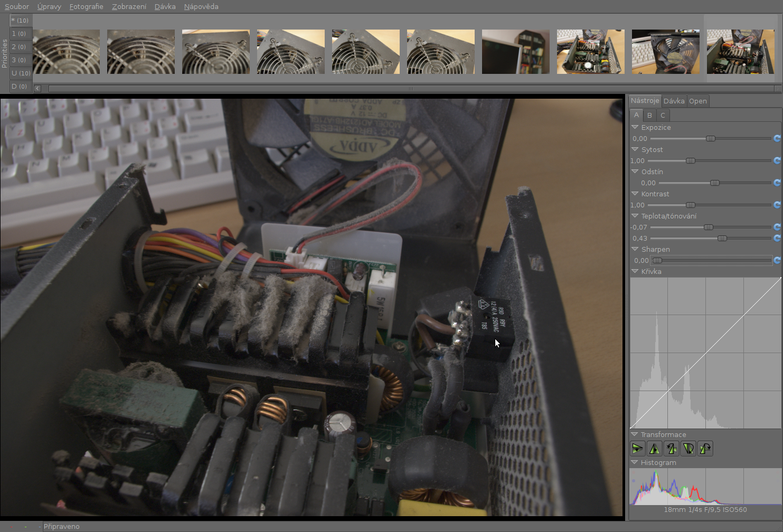Select settings snapshot B
This screenshot has width=783, height=532.
(x=649, y=115)
